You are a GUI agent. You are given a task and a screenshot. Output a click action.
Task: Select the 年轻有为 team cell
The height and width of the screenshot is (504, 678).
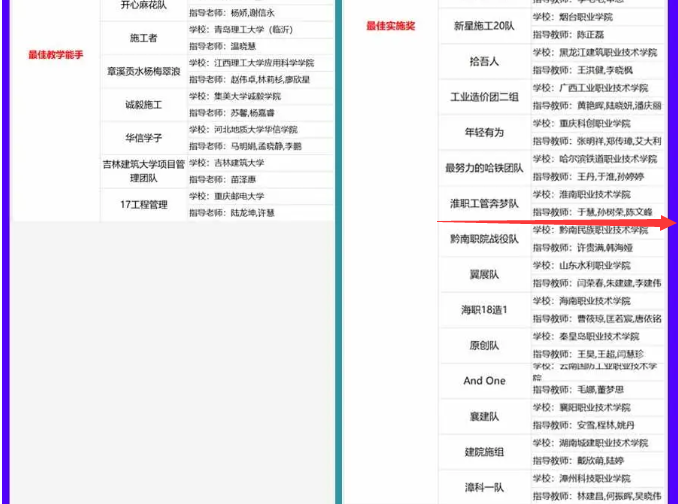point(484,132)
